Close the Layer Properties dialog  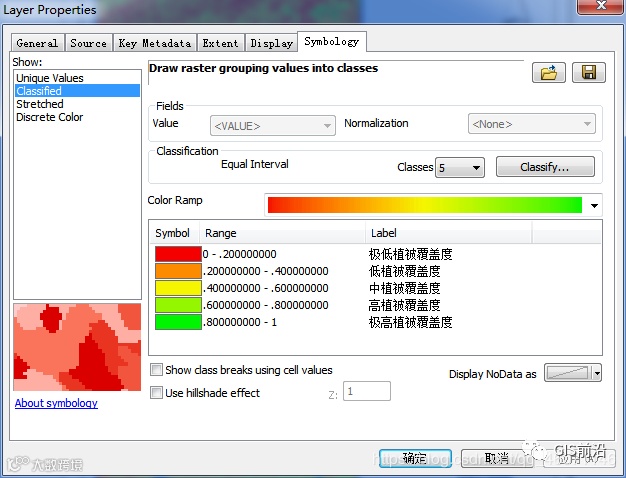click(x=601, y=6)
